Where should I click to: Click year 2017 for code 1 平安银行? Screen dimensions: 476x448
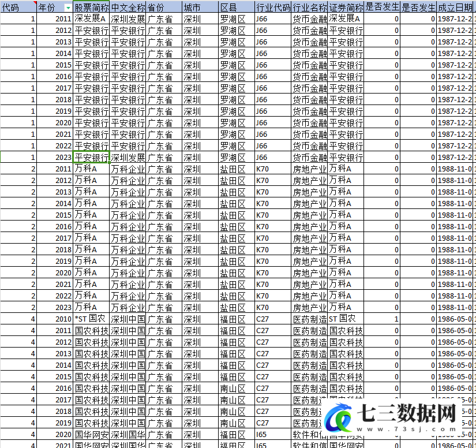(55, 88)
